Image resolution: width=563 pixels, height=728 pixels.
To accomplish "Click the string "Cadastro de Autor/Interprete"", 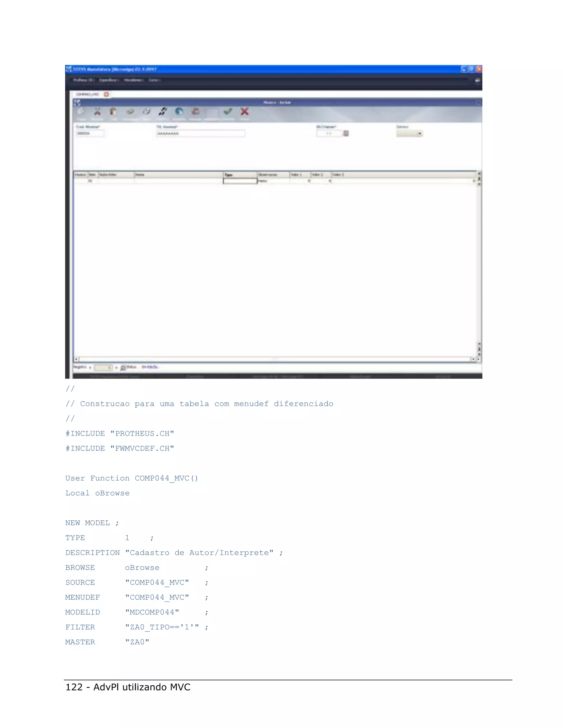I will (200, 553).
